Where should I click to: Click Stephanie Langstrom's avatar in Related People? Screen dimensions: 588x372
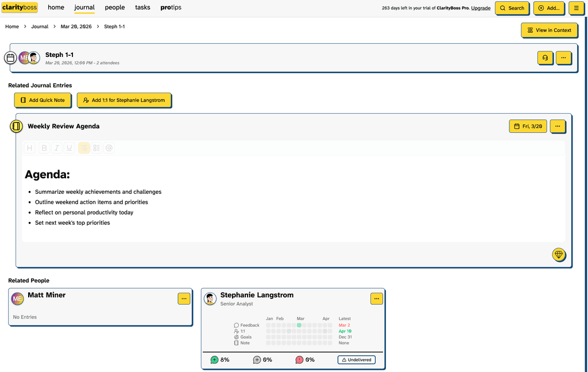point(210,299)
